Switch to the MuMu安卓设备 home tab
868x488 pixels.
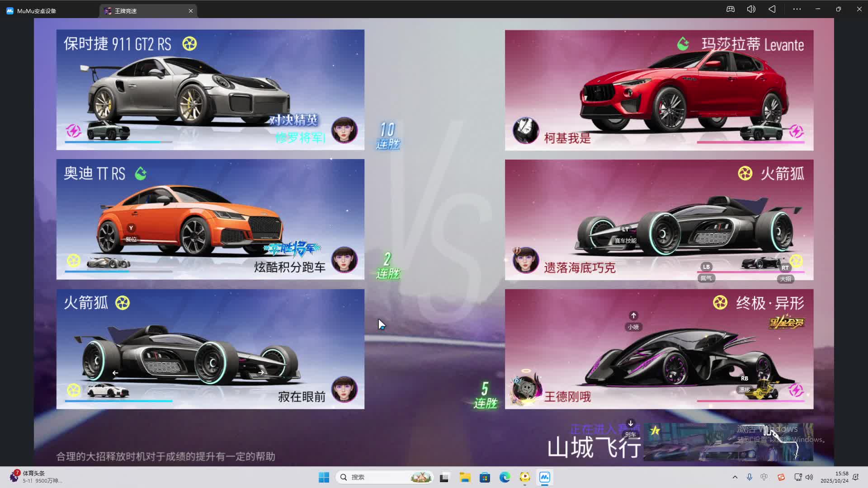pos(36,11)
